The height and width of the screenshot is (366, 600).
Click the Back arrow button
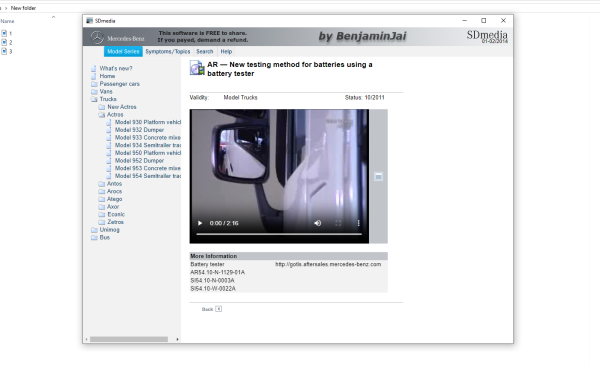click(218, 309)
